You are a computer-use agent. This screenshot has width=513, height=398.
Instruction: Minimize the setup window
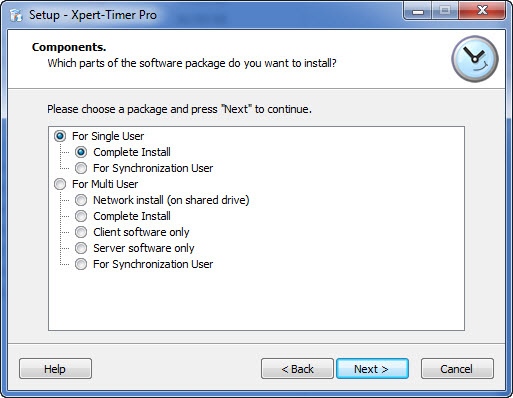click(418, 11)
